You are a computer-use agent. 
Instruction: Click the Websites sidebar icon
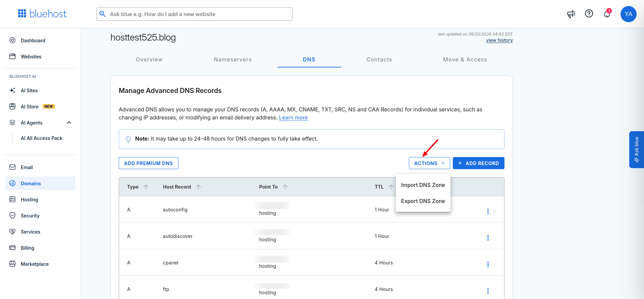12,56
